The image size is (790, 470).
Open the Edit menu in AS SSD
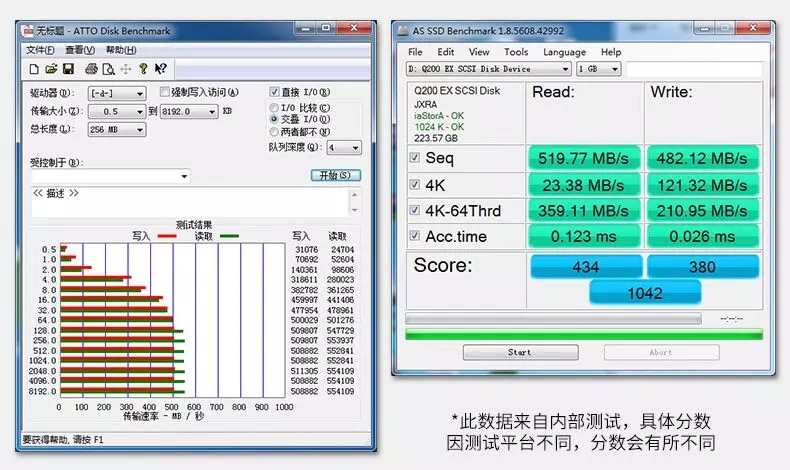coord(445,52)
